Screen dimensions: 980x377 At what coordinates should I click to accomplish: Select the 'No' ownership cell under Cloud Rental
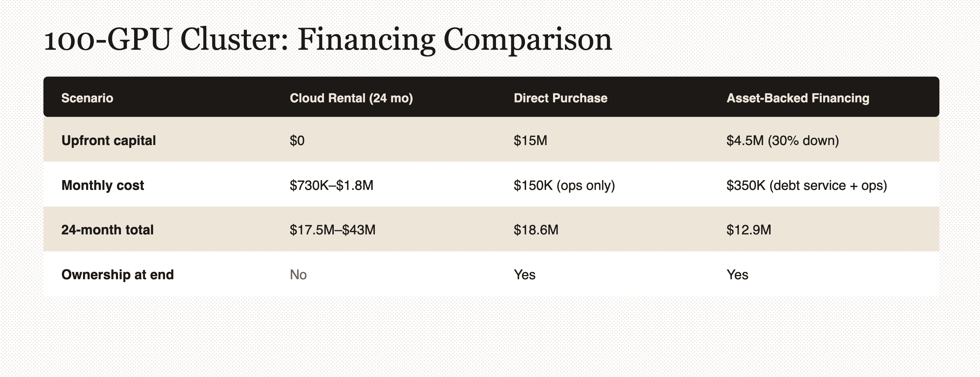pyautogui.click(x=298, y=275)
